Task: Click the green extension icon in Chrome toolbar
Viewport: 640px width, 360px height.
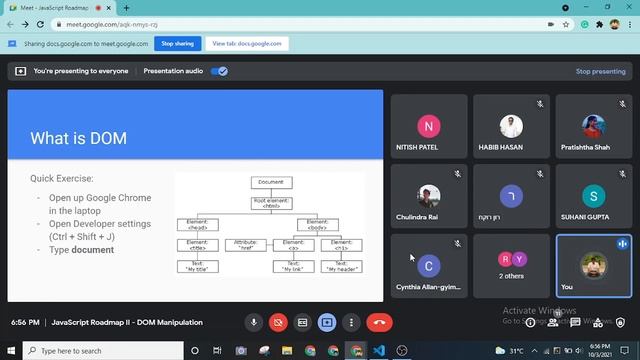Action: [x=584, y=24]
